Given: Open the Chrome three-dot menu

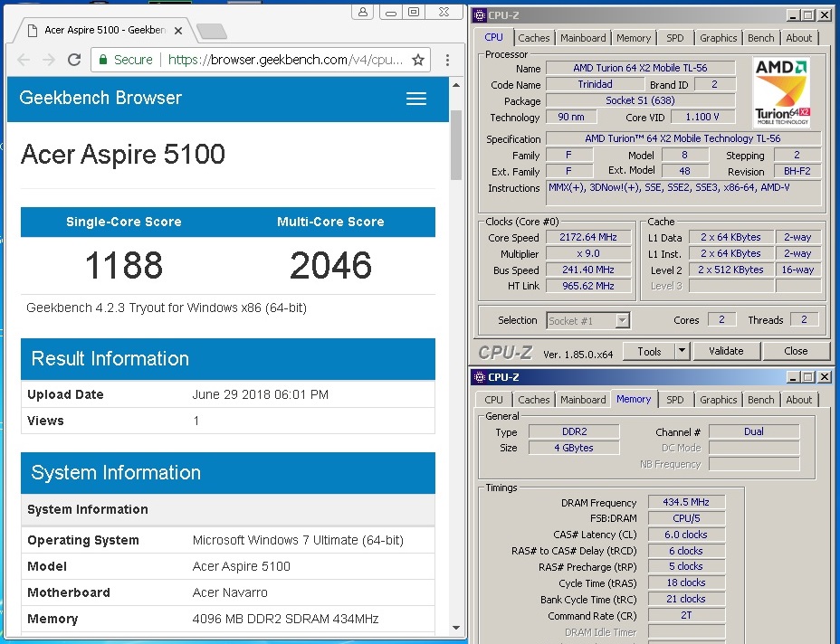Looking at the screenshot, I should [447, 60].
